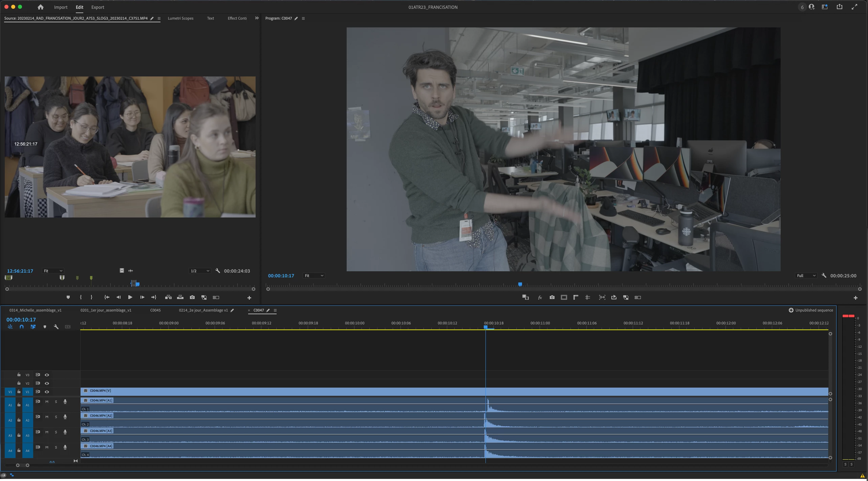Click Export Frame camera in program monitor
The width and height of the screenshot is (868, 481).
pos(552,297)
